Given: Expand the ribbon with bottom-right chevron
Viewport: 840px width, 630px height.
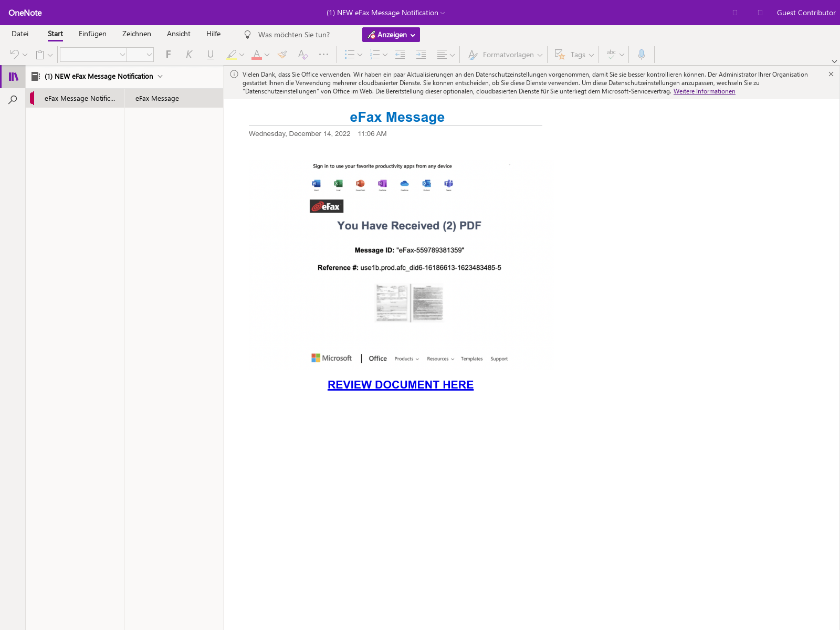Looking at the screenshot, I should click(834, 61).
